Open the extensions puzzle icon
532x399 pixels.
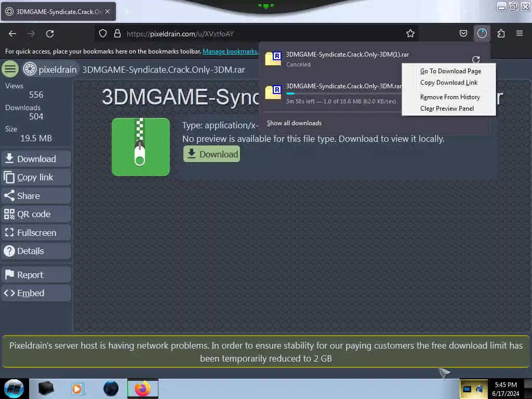point(501,34)
